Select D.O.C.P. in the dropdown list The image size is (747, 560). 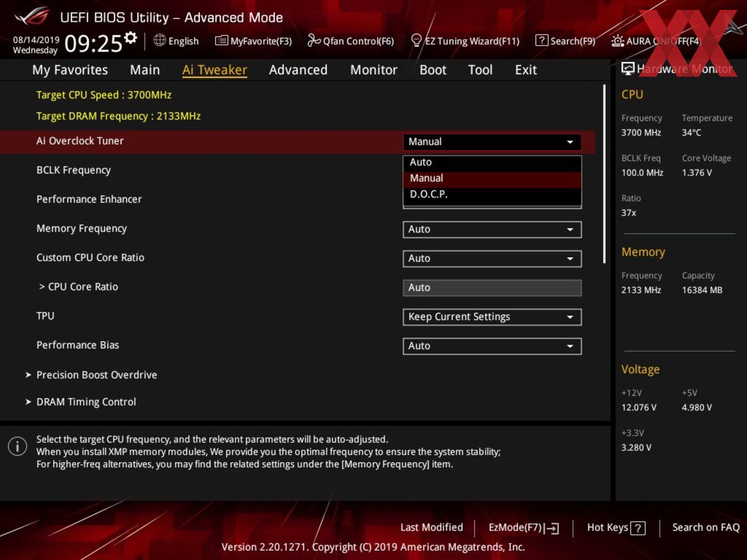pos(492,194)
